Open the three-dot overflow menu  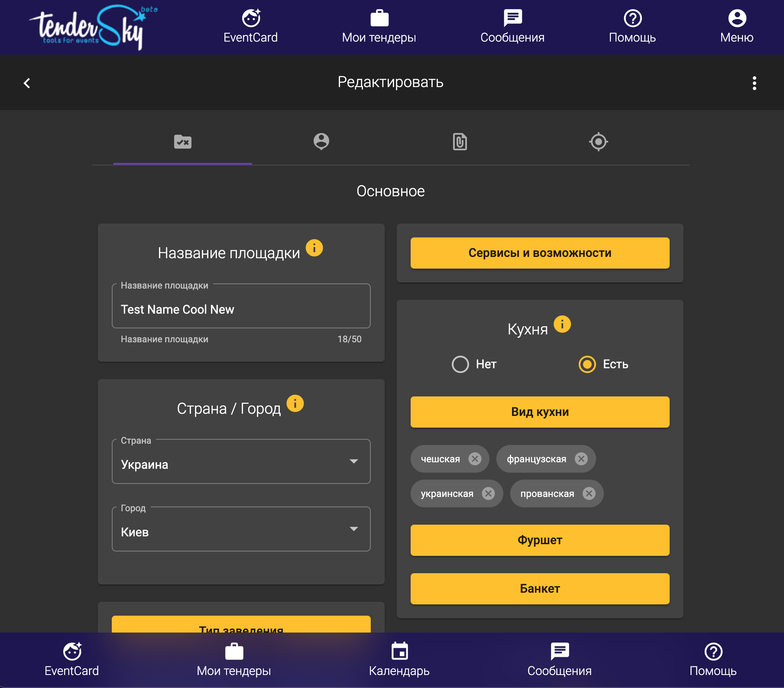click(x=755, y=82)
